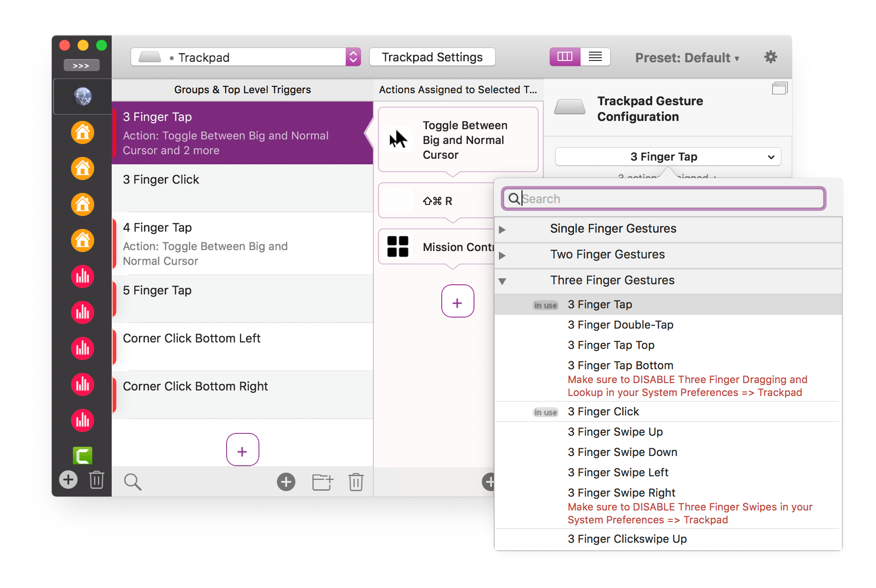Click the trash icon under the triggers list

click(x=356, y=482)
